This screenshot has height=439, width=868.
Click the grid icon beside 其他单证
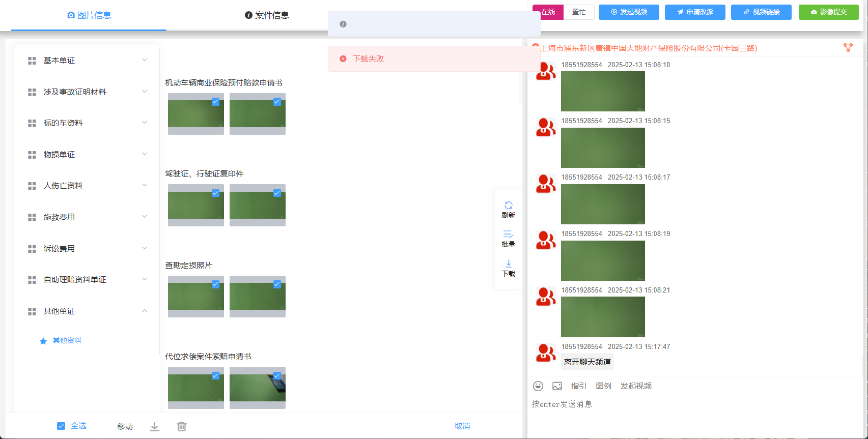[x=32, y=311]
